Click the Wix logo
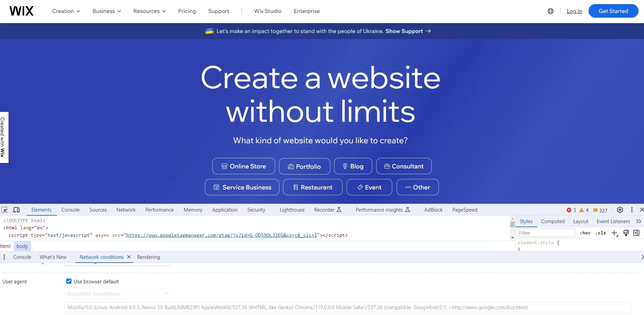Screen dimensions: 644x315 tap(21, 11)
